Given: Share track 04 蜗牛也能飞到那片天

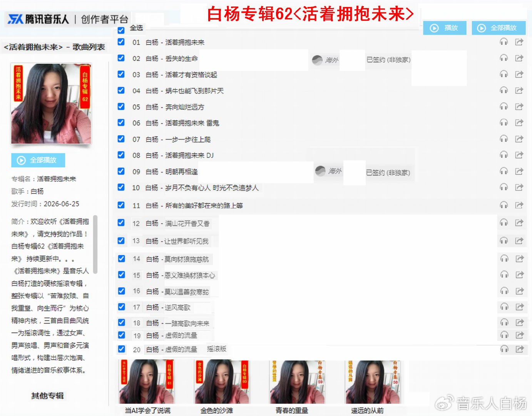Looking at the screenshot, I should (x=519, y=90).
